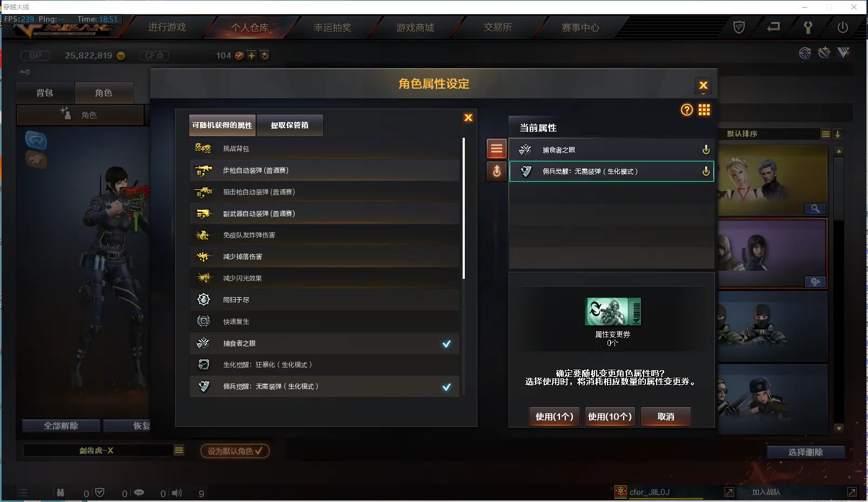The width and height of the screenshot is (868, 502).
Task: Select the masked soldier character thumbnail
Action: [x=772, y=326]
